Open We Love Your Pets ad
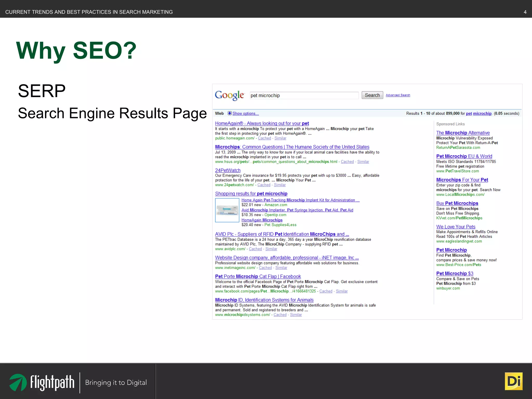The height and width of the screenshot is (399, 532). [456, 227]
